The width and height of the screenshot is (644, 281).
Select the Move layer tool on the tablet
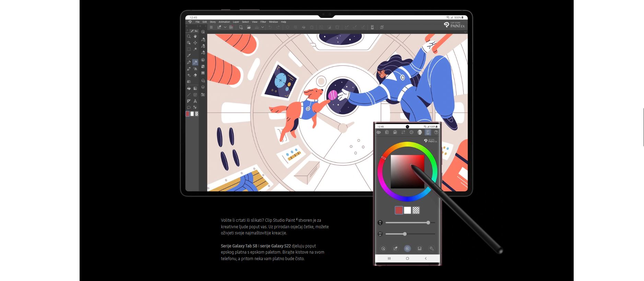pos(195,43)
